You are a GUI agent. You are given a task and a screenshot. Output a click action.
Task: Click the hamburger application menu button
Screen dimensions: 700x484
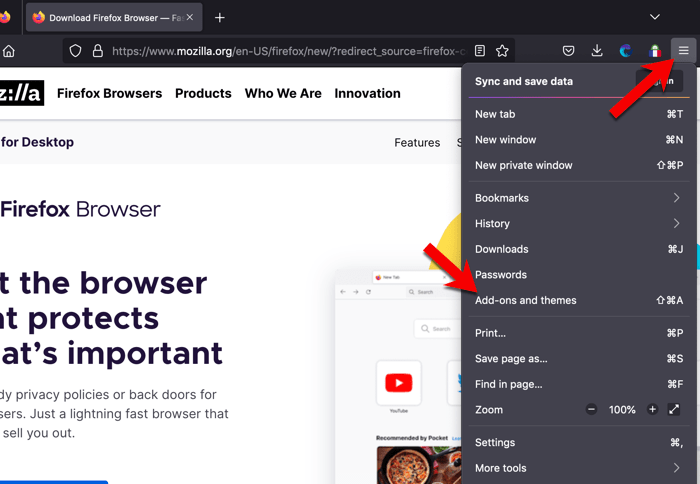684,51
